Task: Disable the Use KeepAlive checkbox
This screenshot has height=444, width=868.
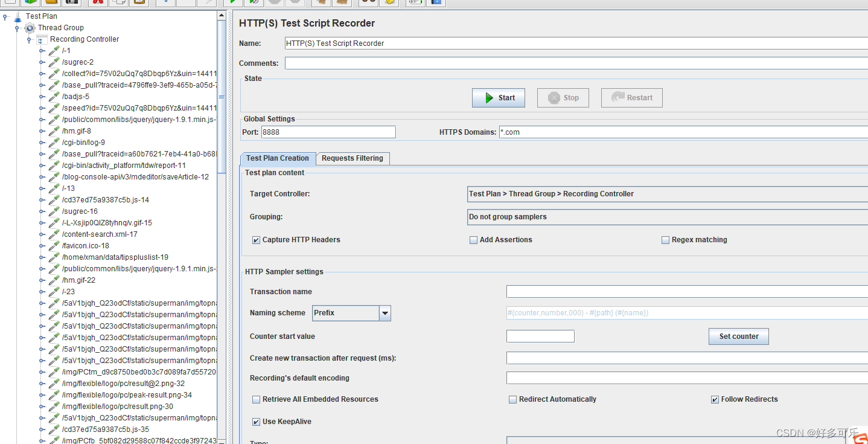Action: point(256,422)
